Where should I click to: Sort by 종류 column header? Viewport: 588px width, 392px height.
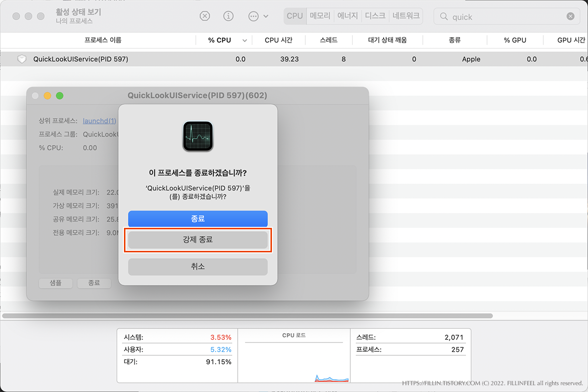pyautogui.click(x=455, y=40)
